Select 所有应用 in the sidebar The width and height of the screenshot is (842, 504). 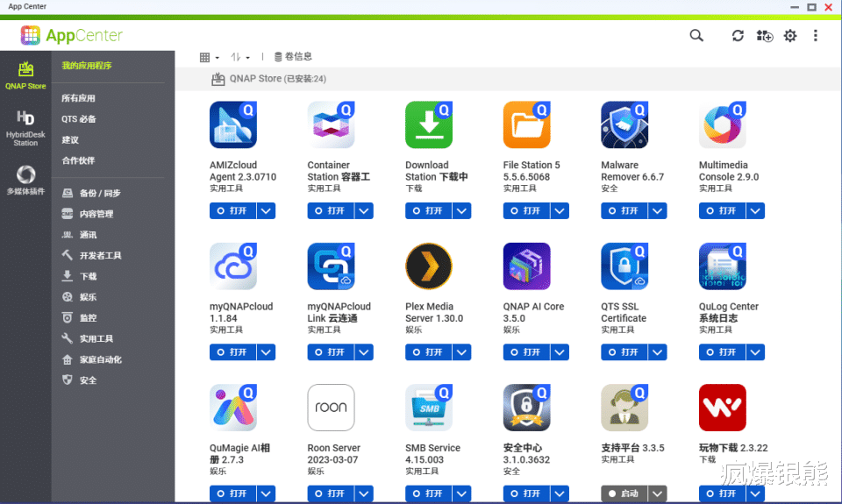pos(78,98)
